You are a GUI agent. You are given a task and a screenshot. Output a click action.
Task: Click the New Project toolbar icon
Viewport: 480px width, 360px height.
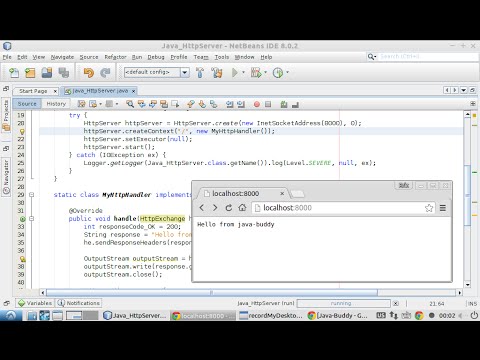tap(30, 72)
